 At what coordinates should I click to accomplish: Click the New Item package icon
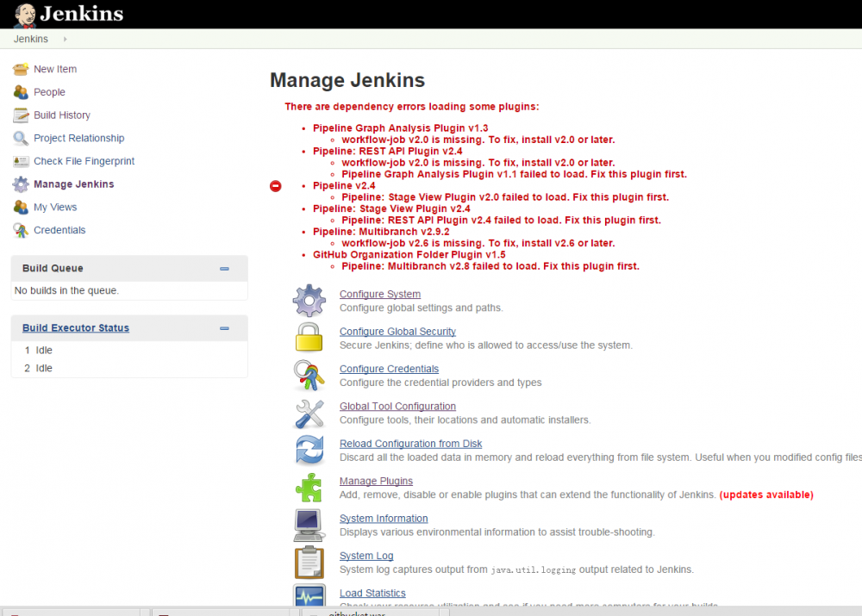click(x=21, y=69)
